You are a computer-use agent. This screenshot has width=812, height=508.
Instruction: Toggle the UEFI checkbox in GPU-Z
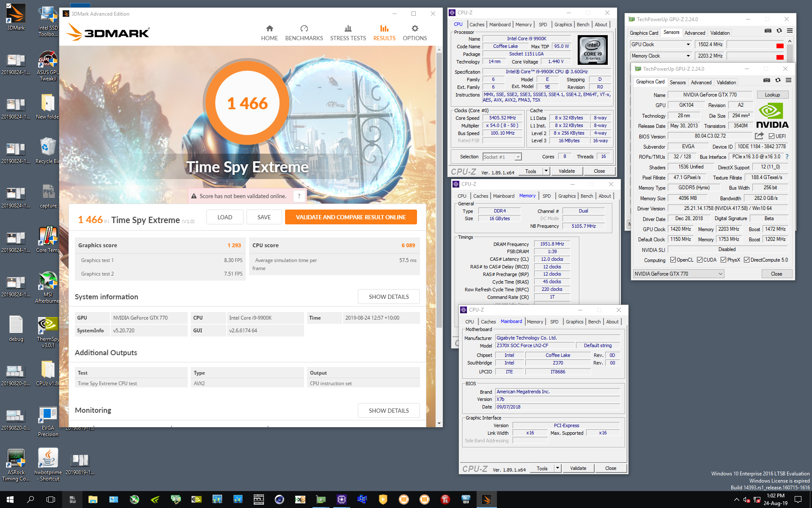771,136
